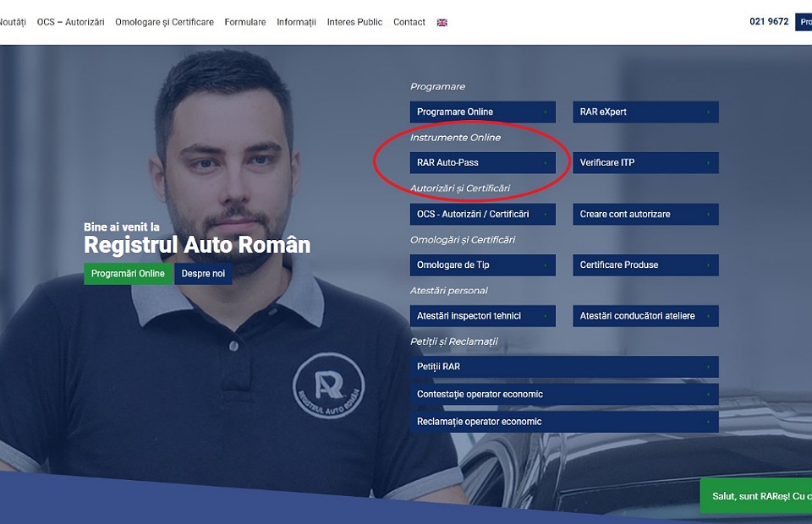
Task: Open OCS - Autorizări / Certificări tile
Action: pyautogui.click(x=482, y=215)
